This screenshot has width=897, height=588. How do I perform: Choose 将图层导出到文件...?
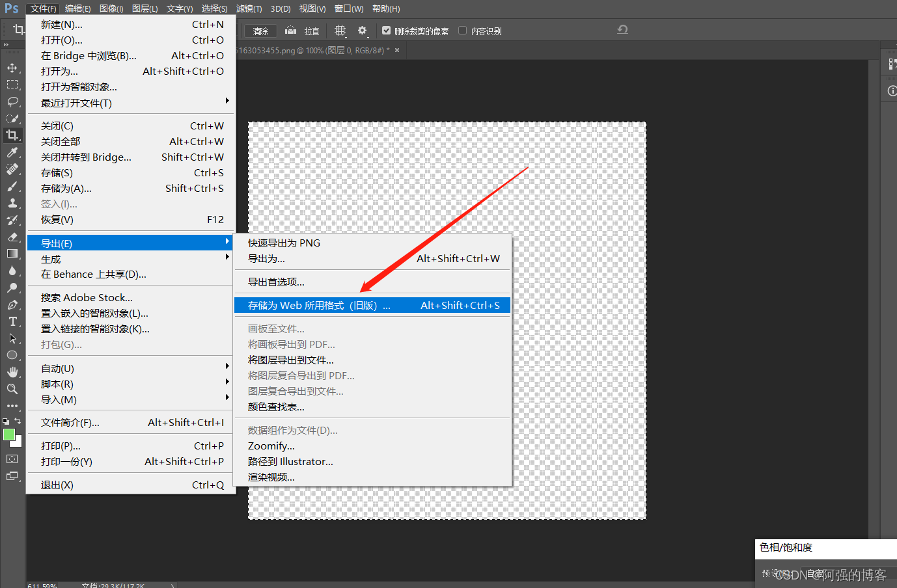(x=372, y=360)
